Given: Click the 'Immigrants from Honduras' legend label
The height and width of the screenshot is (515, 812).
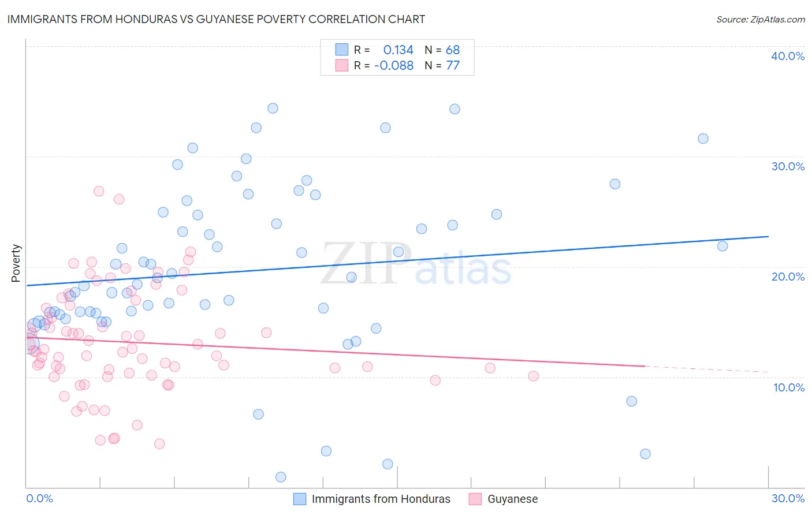Looking at the screenshot, I should [381, 499].
